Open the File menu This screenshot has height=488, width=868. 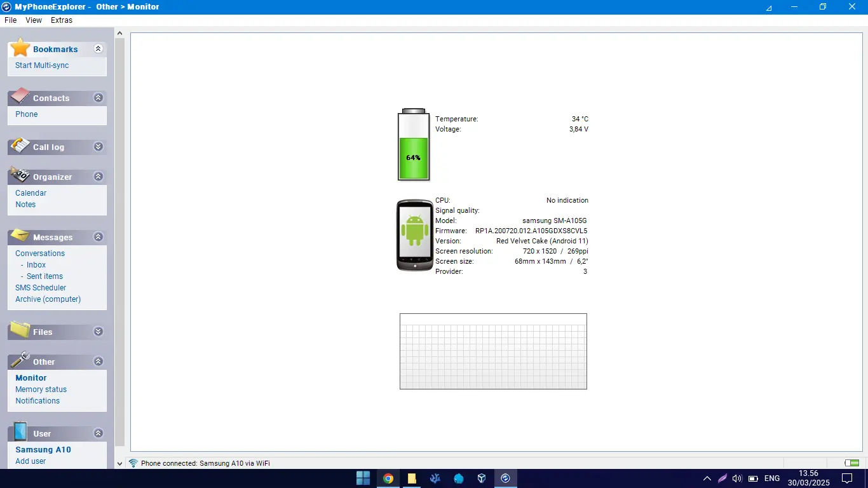(10, 20)
